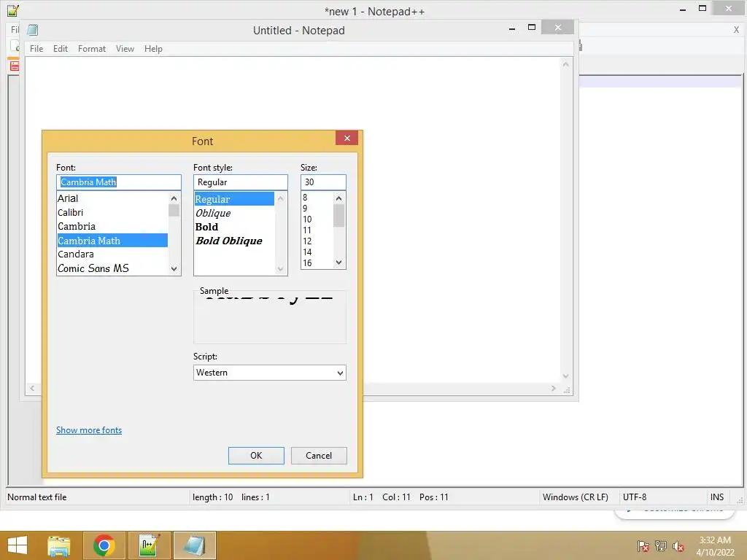Click the Font style input field

[241, 182]
